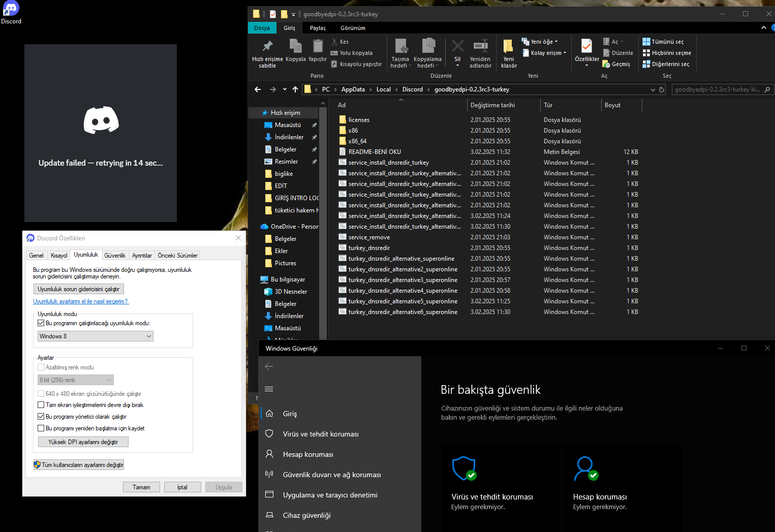Copy path using Yolu kopyala
775x532 pixels.
coord(352,53)
